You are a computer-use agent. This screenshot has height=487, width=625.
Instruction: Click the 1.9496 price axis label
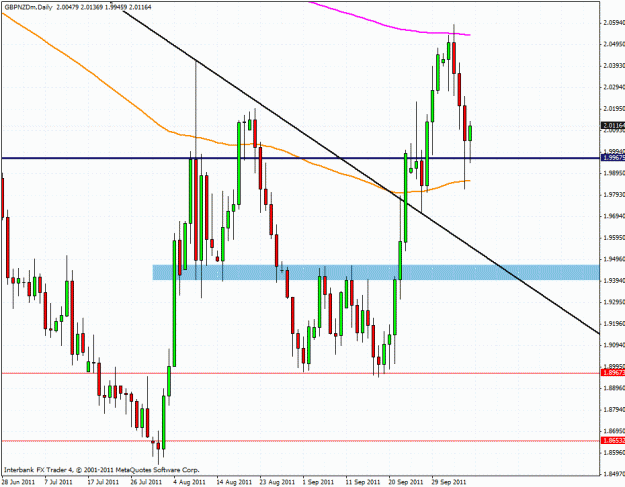613,259
